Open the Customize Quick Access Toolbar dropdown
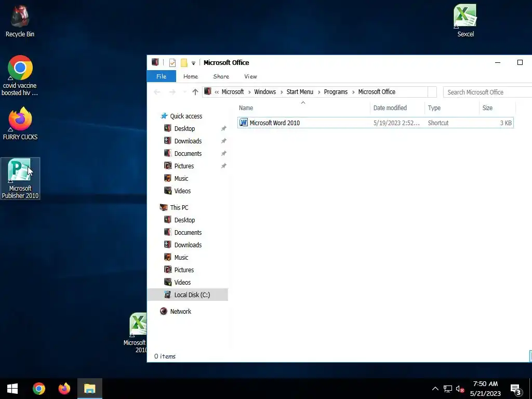This screenshot has height=399, width=532. point(193,63)
